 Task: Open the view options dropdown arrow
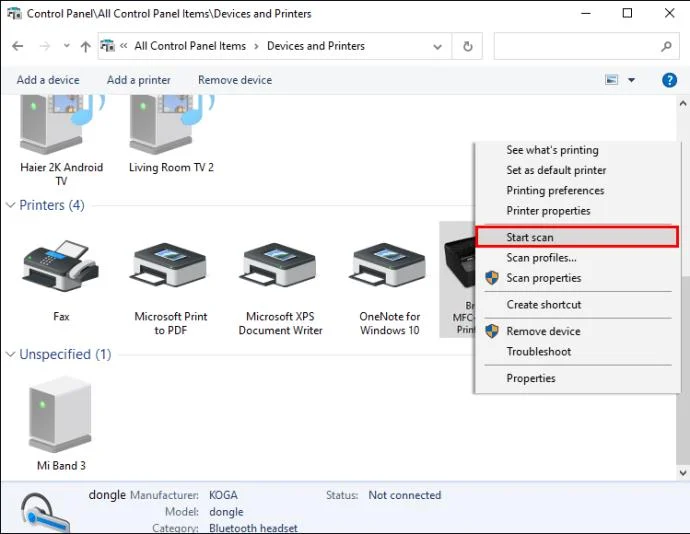tap(631, 80)
